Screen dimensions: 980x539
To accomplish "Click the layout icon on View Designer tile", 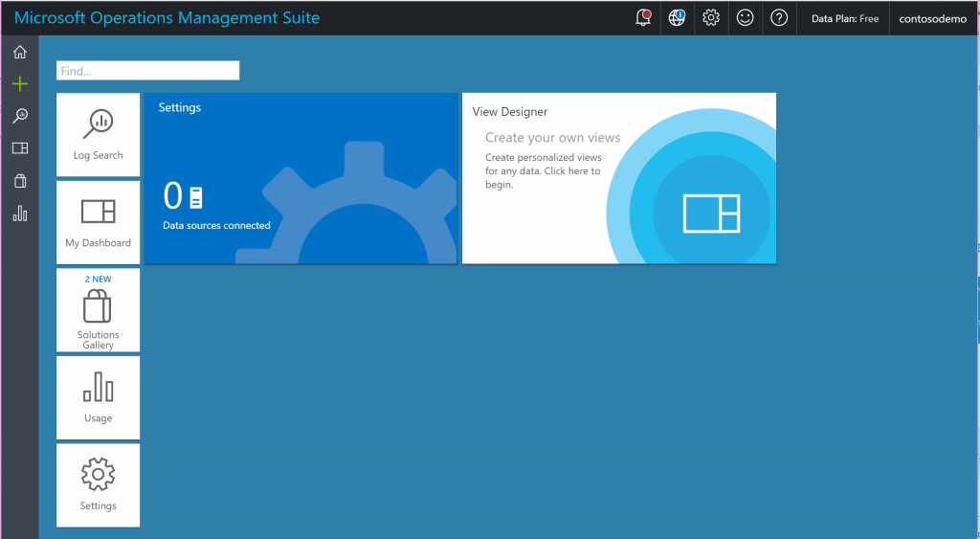I will (711, 213).
